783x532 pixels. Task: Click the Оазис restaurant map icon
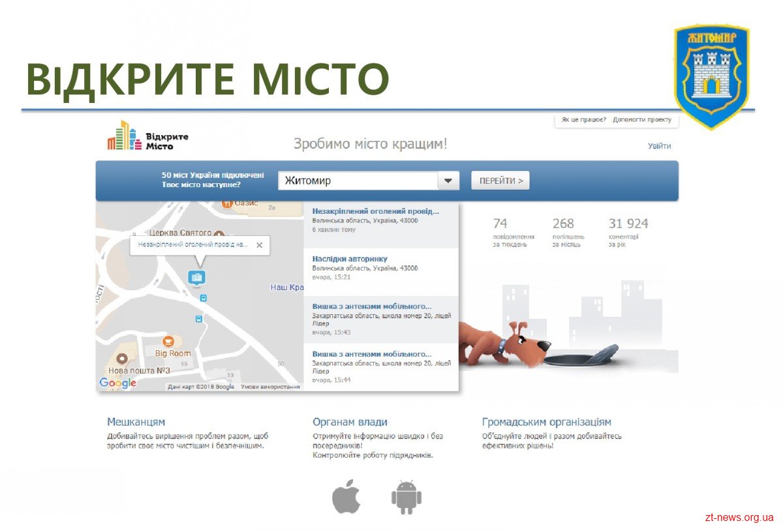pos(227,203)
